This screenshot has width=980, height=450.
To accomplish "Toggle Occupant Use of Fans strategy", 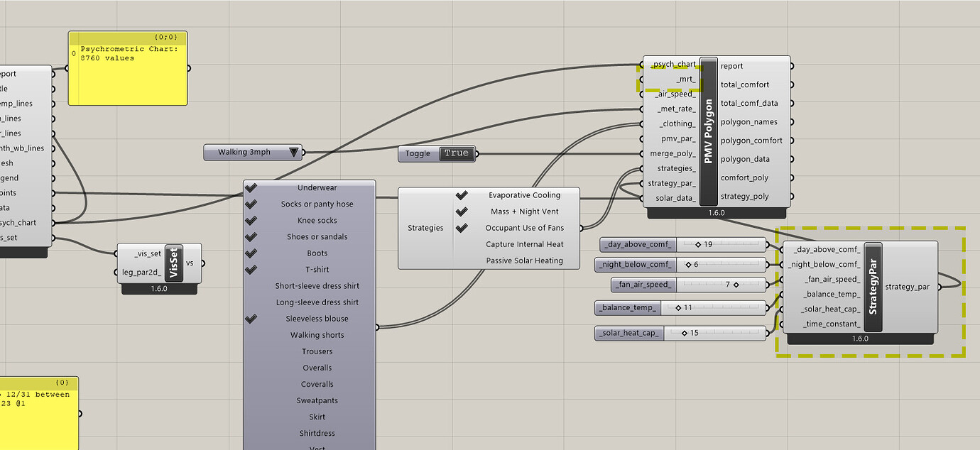I will click(462, 227).
